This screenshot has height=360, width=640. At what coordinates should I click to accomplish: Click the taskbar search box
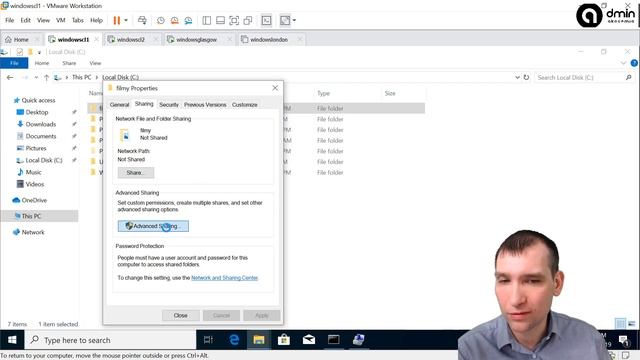[x=110, y=340]
